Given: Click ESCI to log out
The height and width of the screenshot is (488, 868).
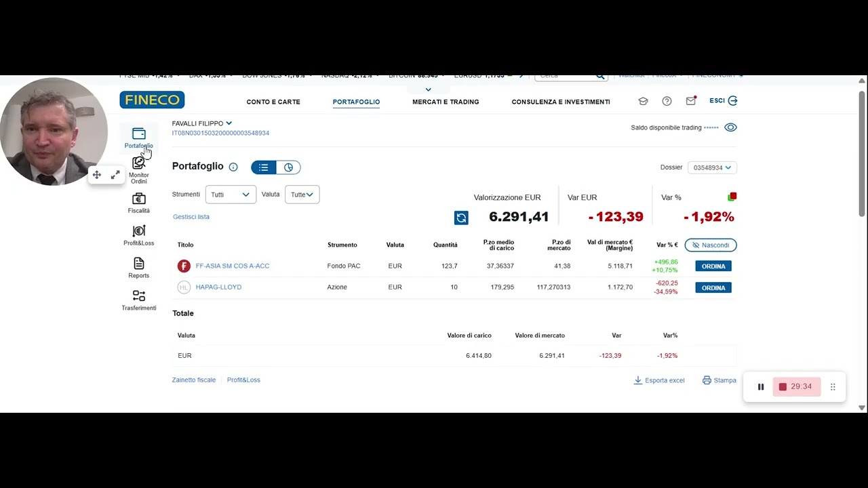Looking at the screenshot, I should [724, 101].
